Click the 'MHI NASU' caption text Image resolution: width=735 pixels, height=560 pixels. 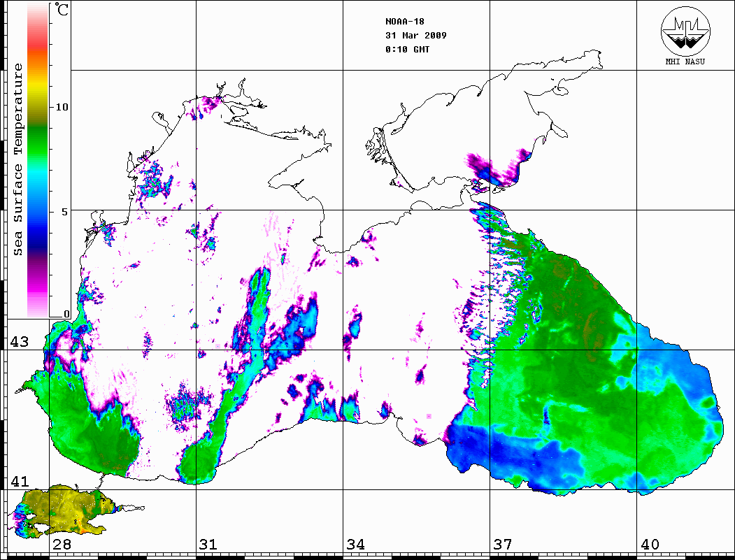(x=685, y=62)
